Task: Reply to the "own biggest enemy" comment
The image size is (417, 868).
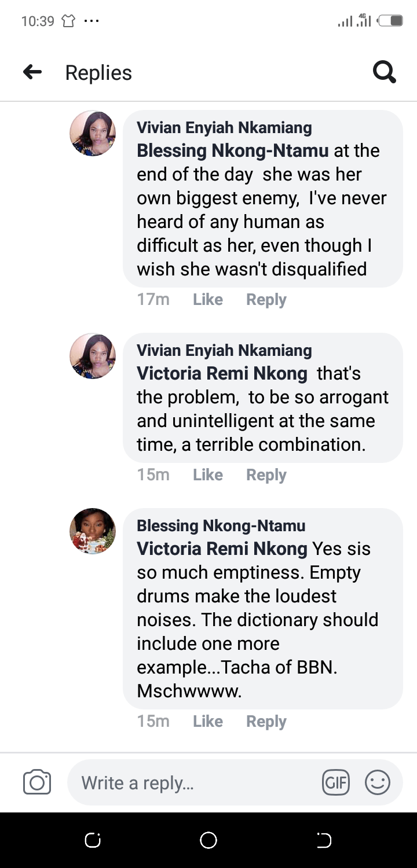Action: [x=266, y=300]
